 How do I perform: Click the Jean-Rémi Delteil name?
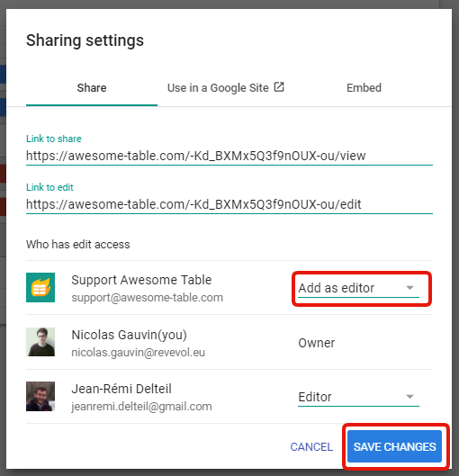pos(121,389)
